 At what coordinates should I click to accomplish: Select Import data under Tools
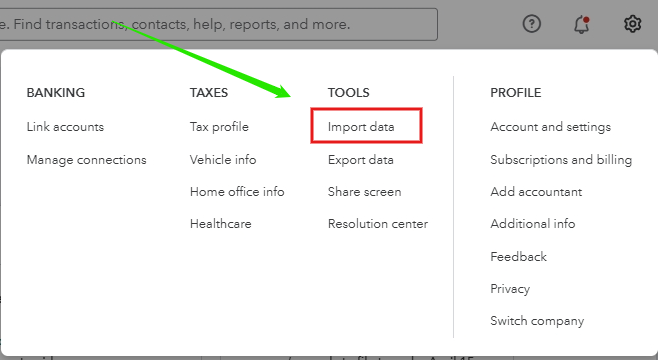click(361, 127)
